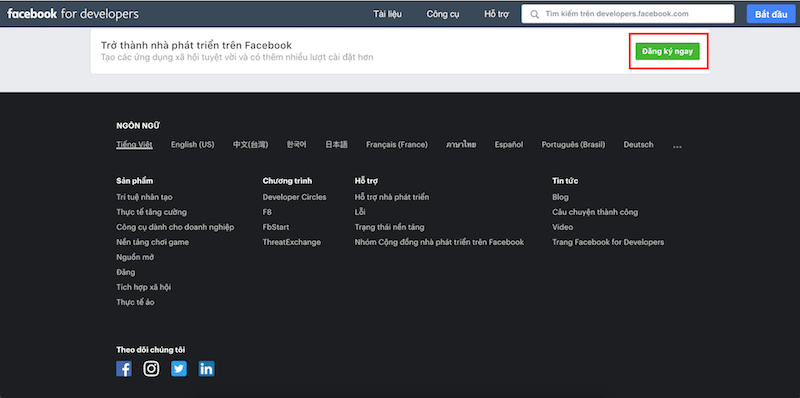Screen dimensions: 800x398
Task: Open the Hỗ trợ menu in header
Action: pyautogui.click(x=496, y=14)
